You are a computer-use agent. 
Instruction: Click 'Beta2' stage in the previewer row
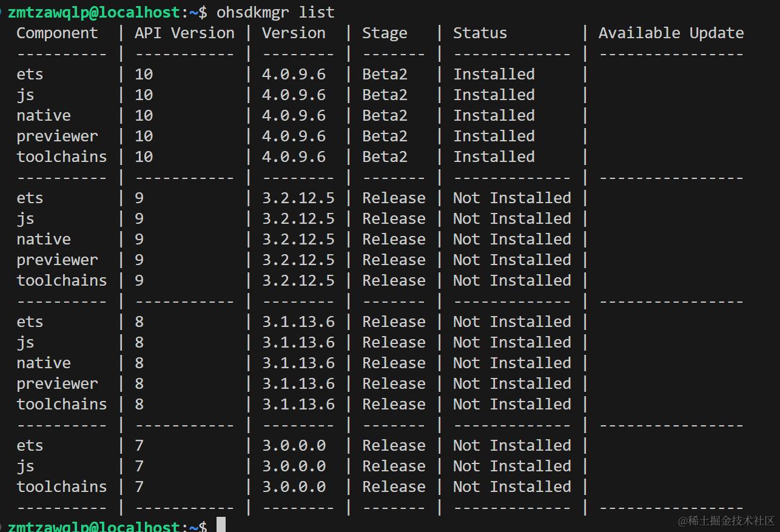click(385, 136)
